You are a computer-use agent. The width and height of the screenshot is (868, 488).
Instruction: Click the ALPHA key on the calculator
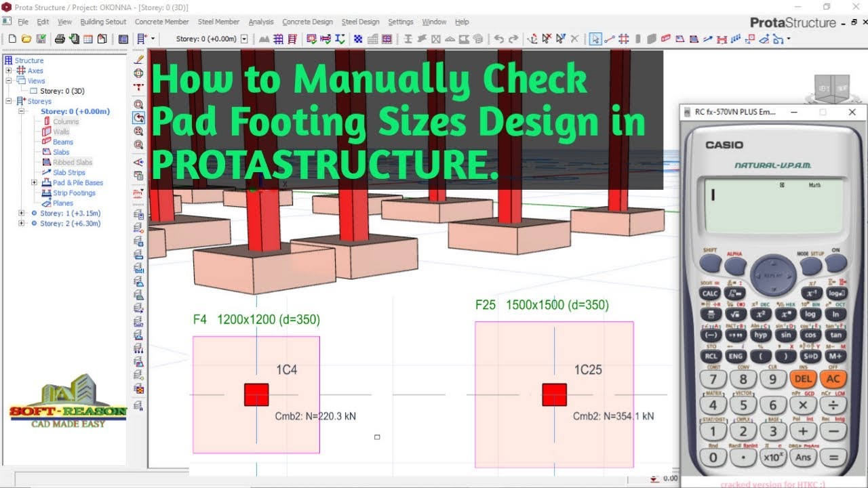(x=734, y=266)
